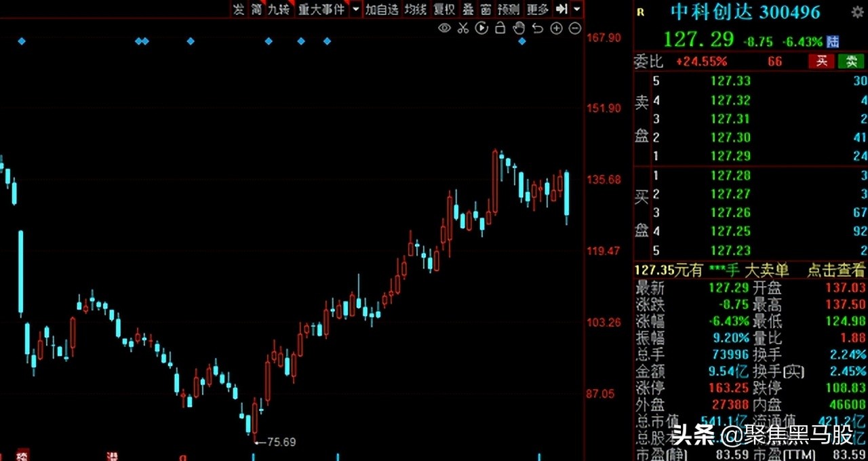Toggle the 发 toolbar button
This screenshot has height=461, width=868.
[239, 9]
